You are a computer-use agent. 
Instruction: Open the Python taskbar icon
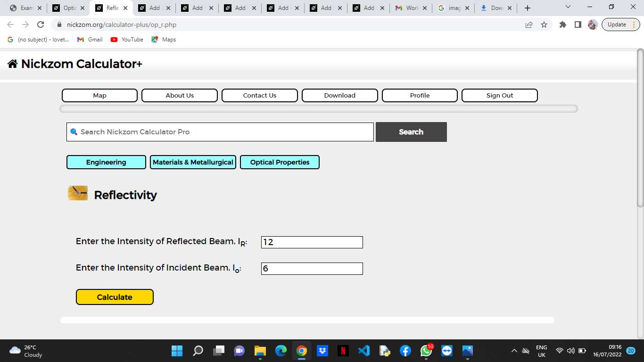pos(385,351)
